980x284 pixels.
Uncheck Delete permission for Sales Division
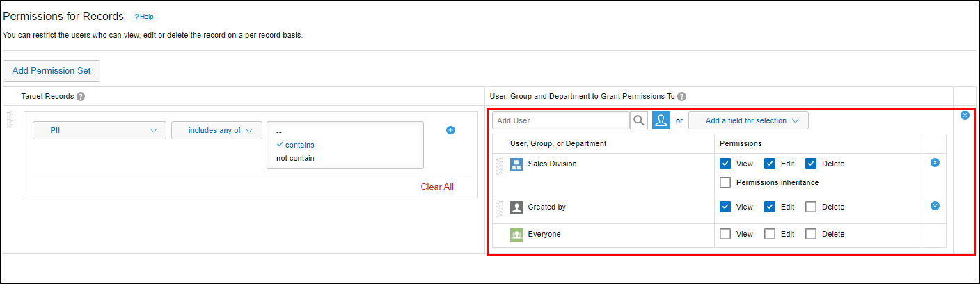tap(811, 164)
